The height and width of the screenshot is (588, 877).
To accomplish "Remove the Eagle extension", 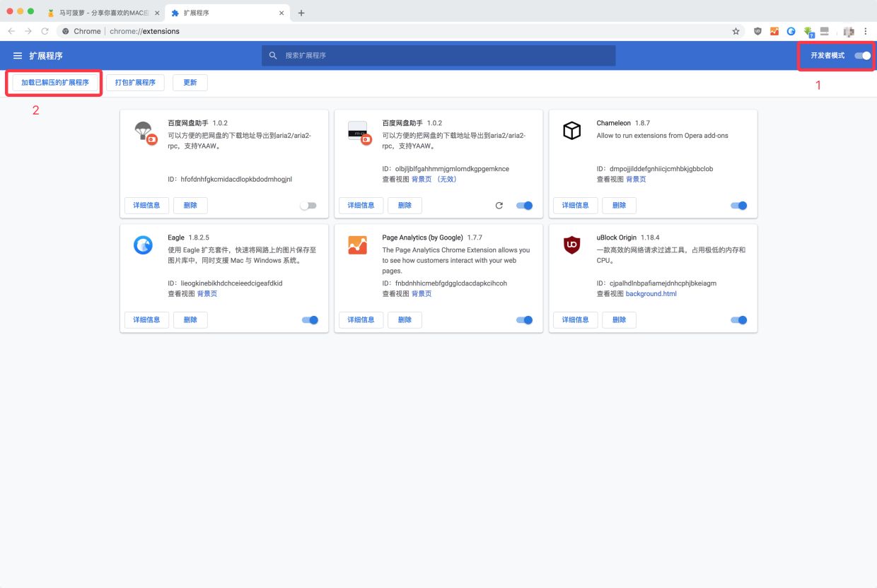I will (190, 320).
